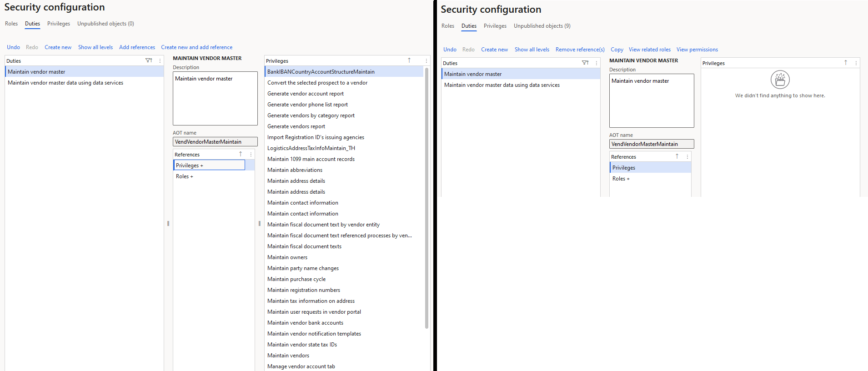Screen dimensions: 868x371
Task: Click Show all levels in right window
Action: click(532, 50)
